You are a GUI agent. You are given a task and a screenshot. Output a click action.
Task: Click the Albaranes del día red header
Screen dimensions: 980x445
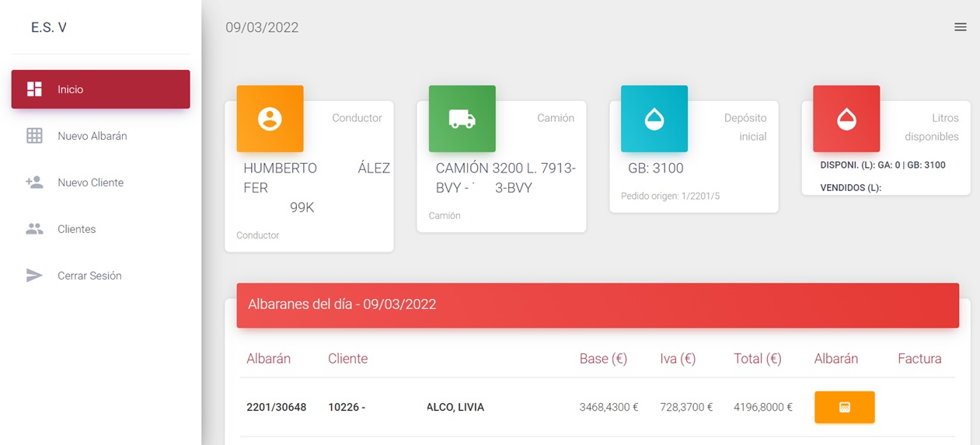pyautogui.click(x=597, y=304)
